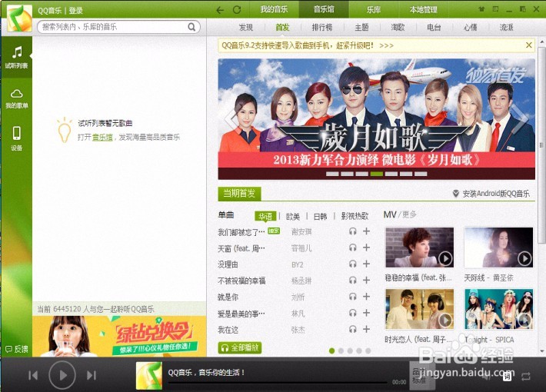Image resolution: width=546 pixels, height=392 pixels.
Task: Skip to next track
Action: [92, 375]
